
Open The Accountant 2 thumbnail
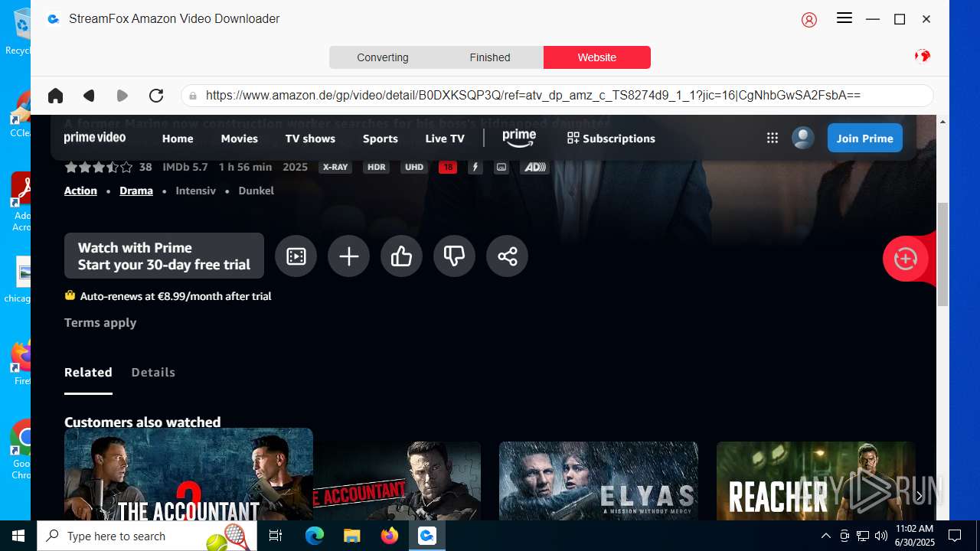(188, 474)
